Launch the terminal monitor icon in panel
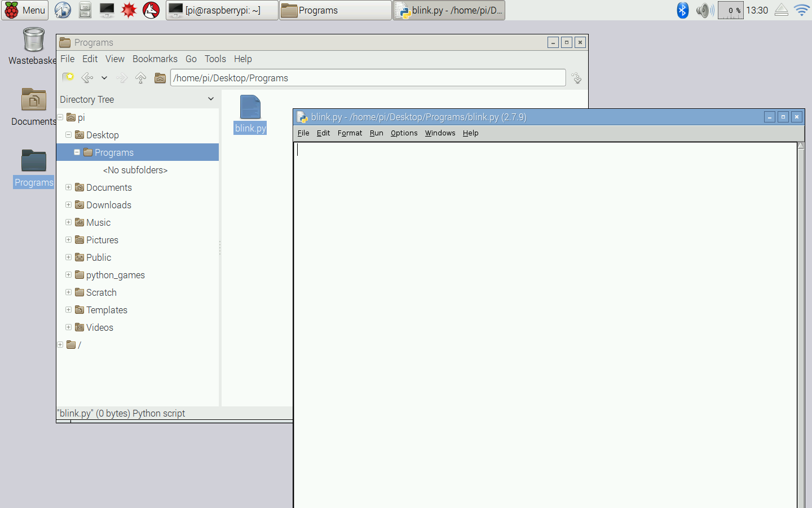This screenshot has width=812, height=508. point(107,10)
